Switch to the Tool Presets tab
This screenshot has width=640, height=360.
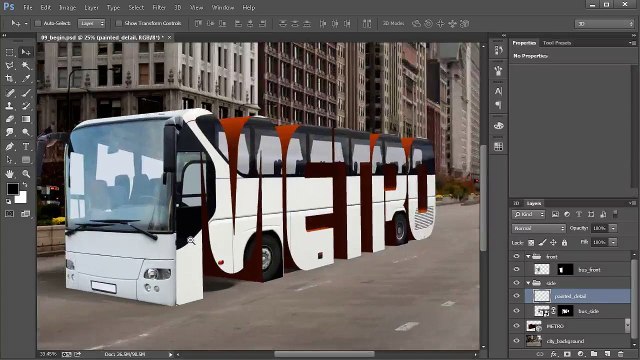(557, 43)
